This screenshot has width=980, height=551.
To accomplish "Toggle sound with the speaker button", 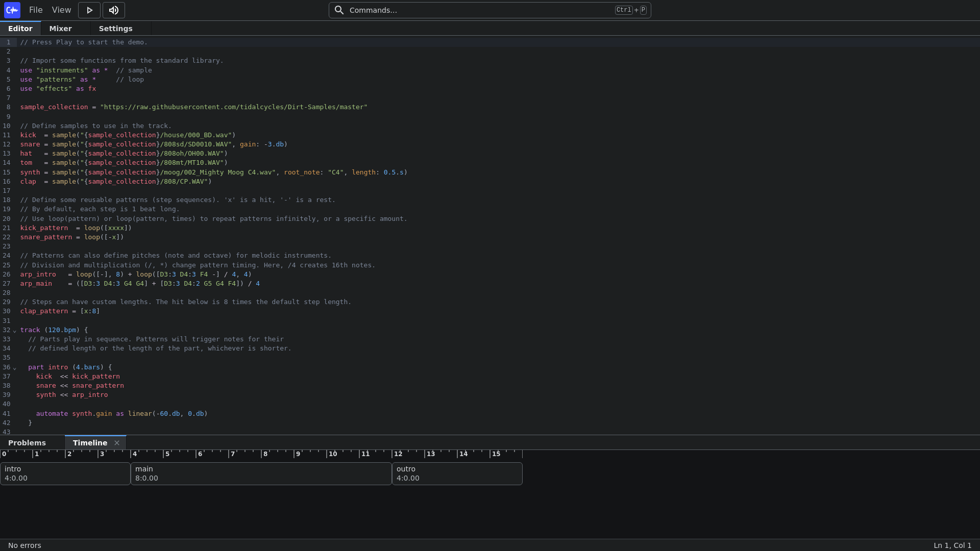I will pos(114,10).
